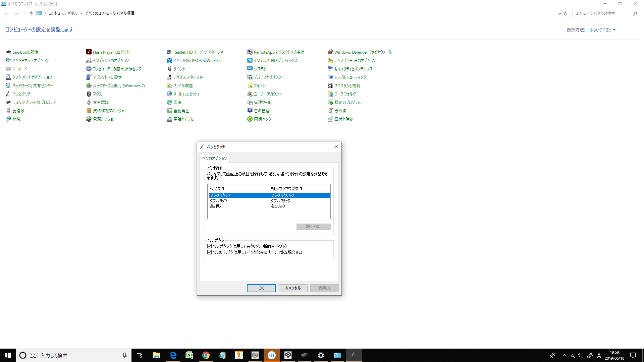This screenshot has height=362, width=644.
Task: Click the Windows Defender ファイアウォール icon
Action: [330, 52]
